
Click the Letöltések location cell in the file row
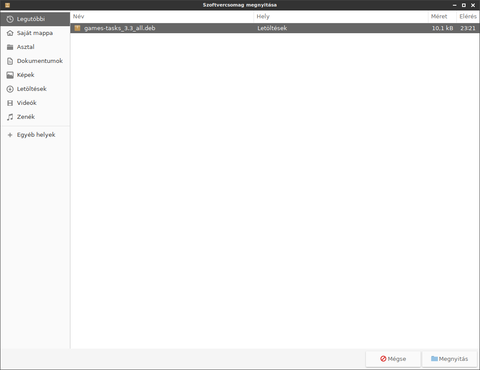272,28
